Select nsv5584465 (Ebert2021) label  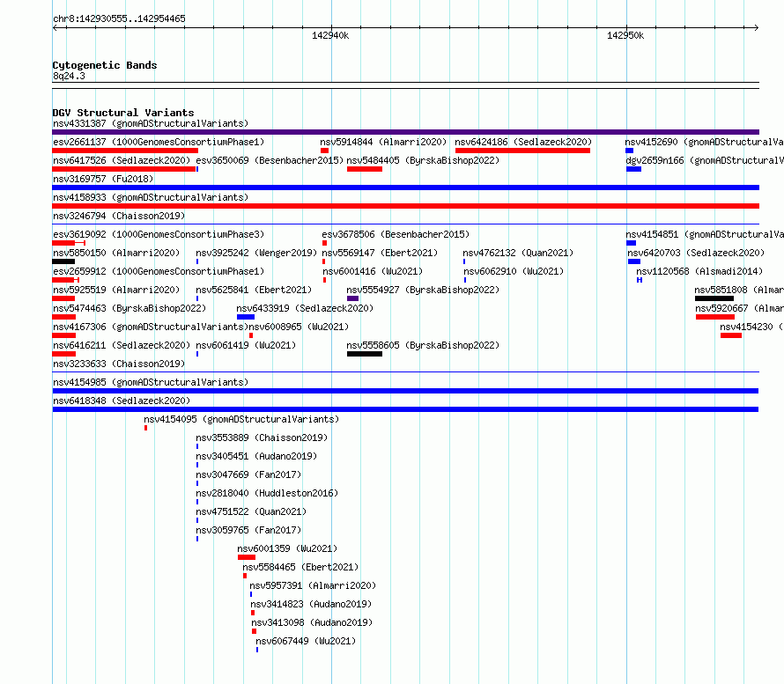300,567
